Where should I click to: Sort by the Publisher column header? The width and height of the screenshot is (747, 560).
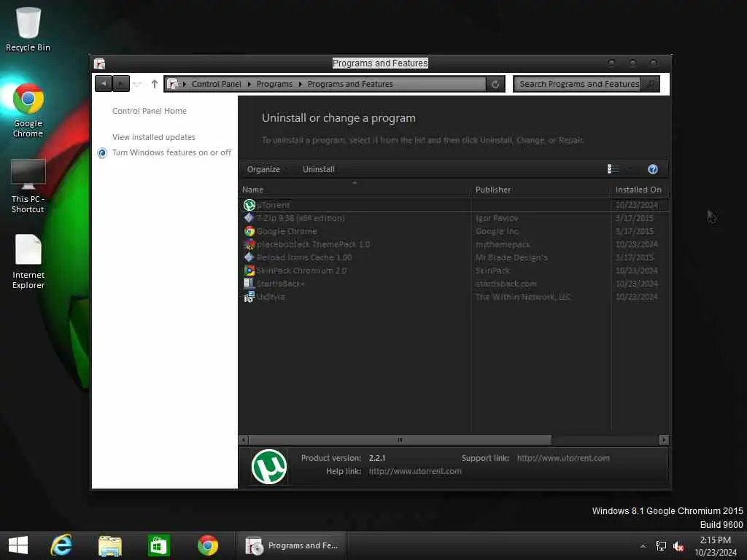(541, 190)
